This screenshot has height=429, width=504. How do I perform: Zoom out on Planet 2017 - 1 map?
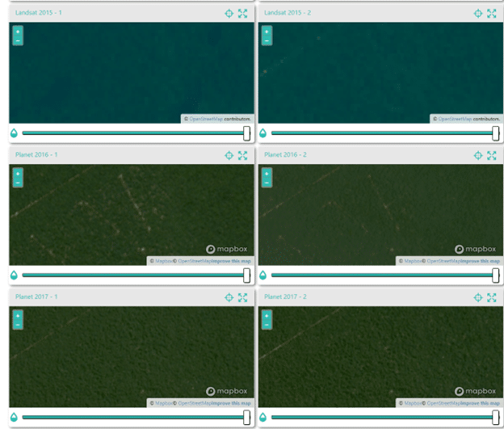pos(18,325)
